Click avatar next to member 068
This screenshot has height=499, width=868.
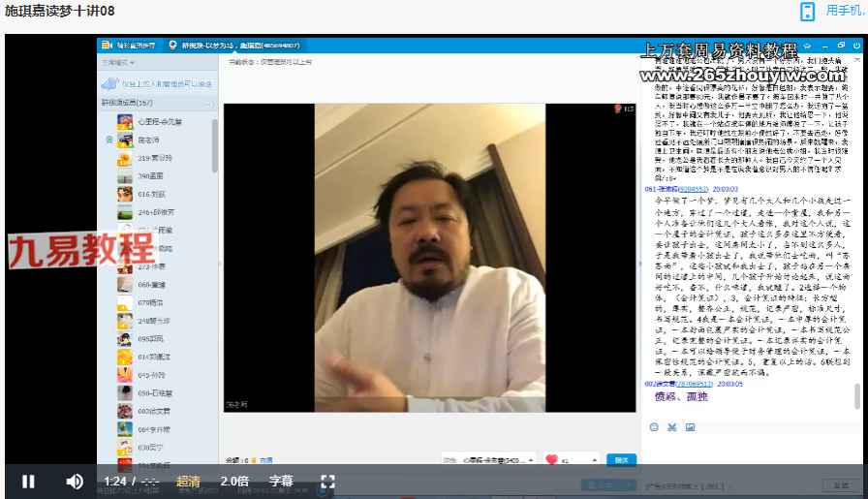coord(125,285)
